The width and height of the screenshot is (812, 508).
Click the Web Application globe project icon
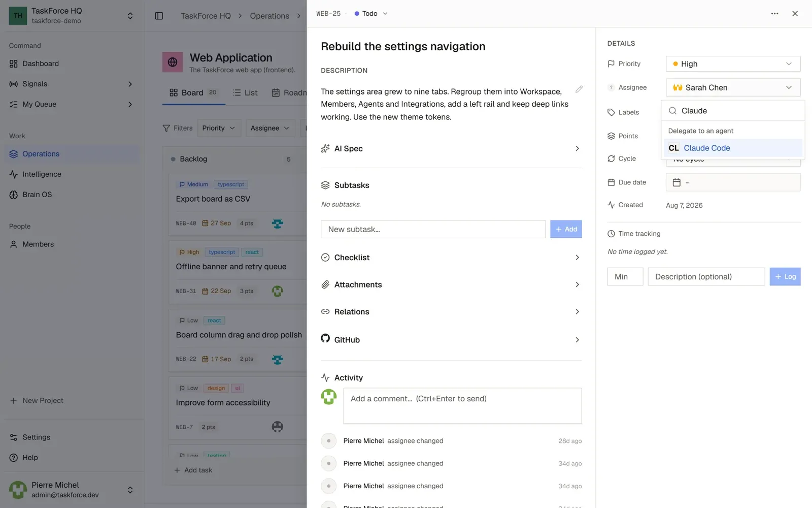click(x=173, y=62)
